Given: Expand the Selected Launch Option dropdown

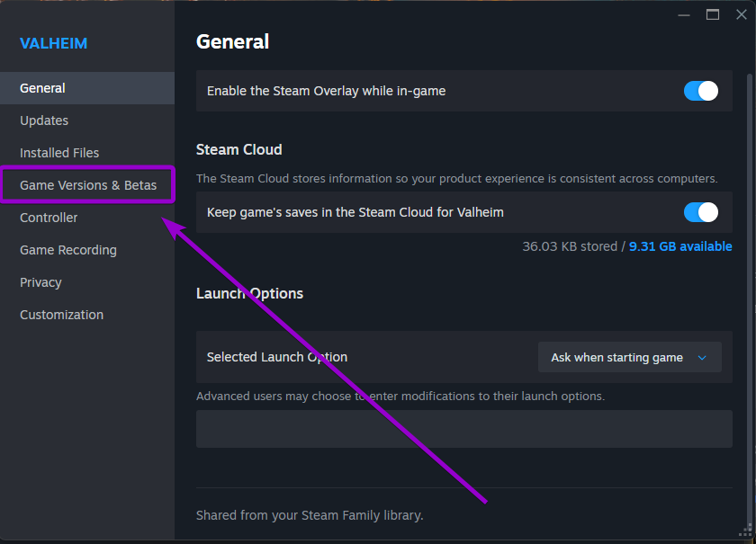Looking at the screenshot, I should (629, 357).
